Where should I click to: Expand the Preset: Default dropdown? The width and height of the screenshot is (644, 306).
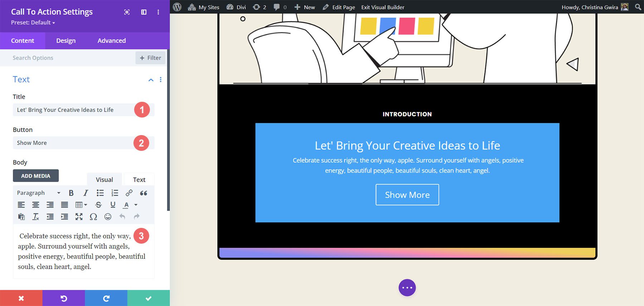coord(33,23)
